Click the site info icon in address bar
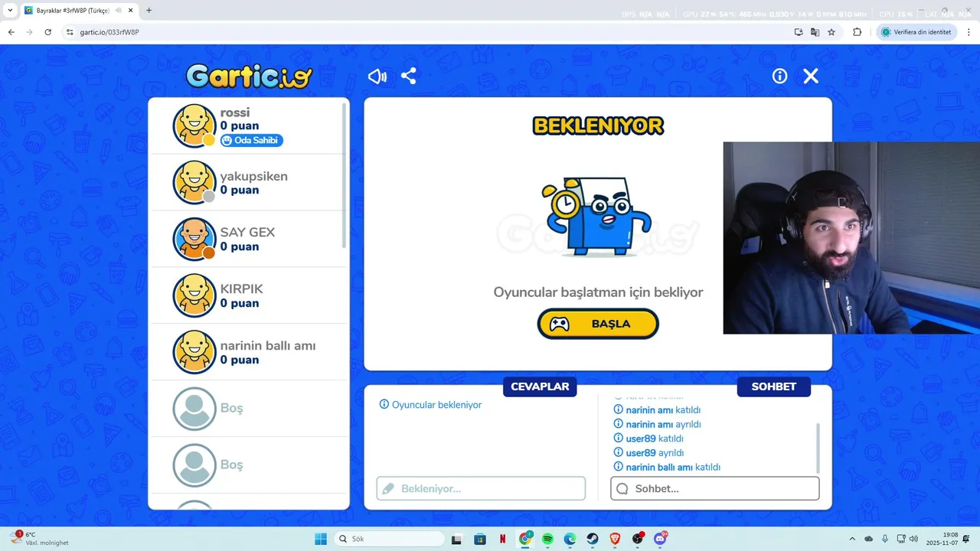 click(70, 32)
